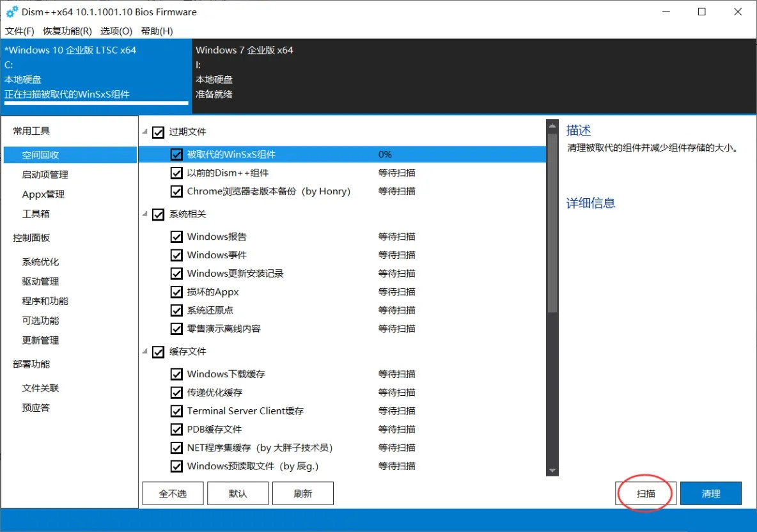The height and width of the screenshot is (532, 757).
Task: Collapse the 系统相关 group triangle
Action: (145, 214)
